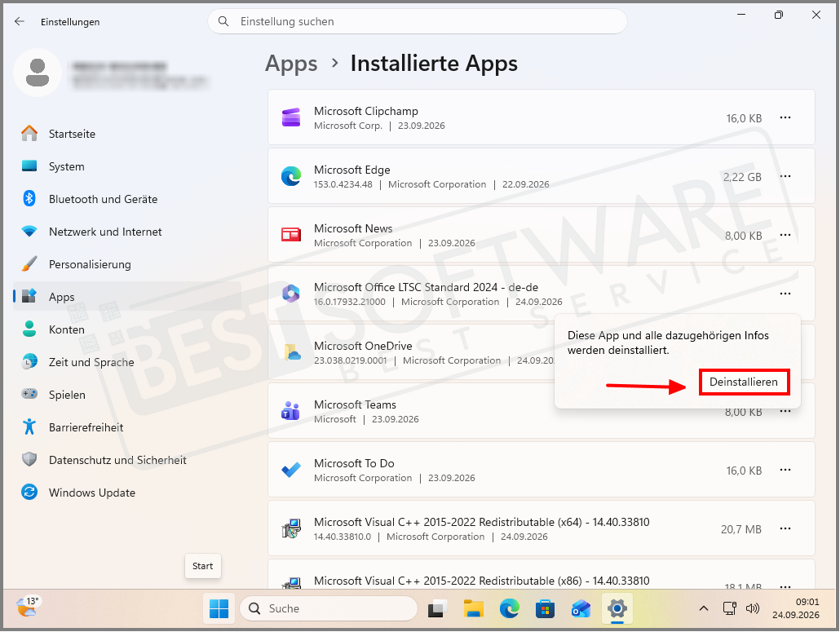This screenshot has height=632, width=840.
Task: Click the Visual C++ x64 installer icon
Action: (x=291, y=528)
